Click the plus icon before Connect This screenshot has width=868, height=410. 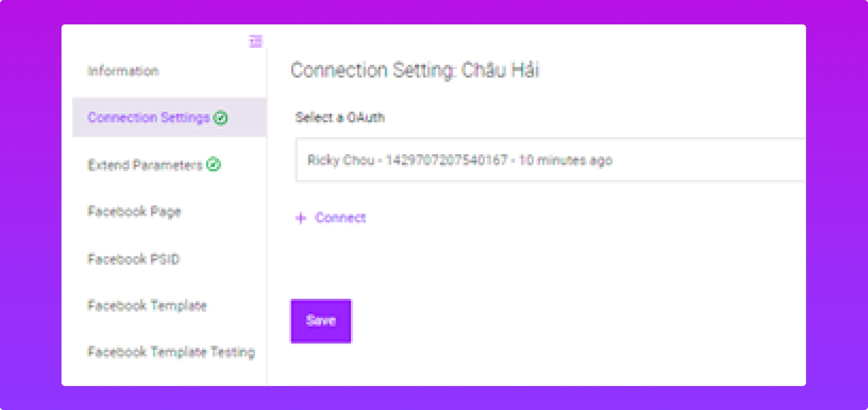(x=301, y=218)
